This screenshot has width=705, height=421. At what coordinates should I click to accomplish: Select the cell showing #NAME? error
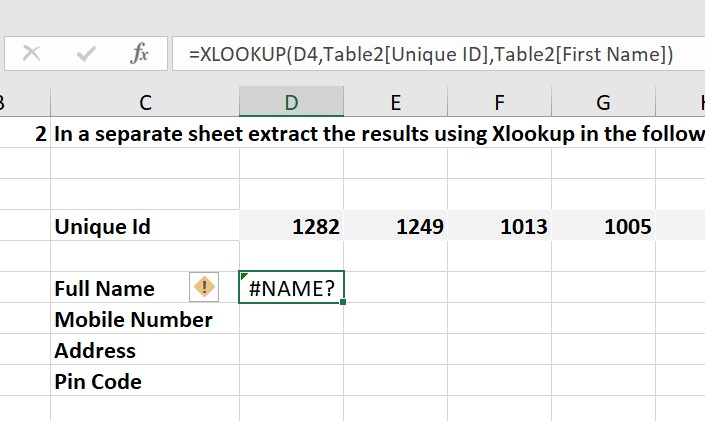point(291,288)
